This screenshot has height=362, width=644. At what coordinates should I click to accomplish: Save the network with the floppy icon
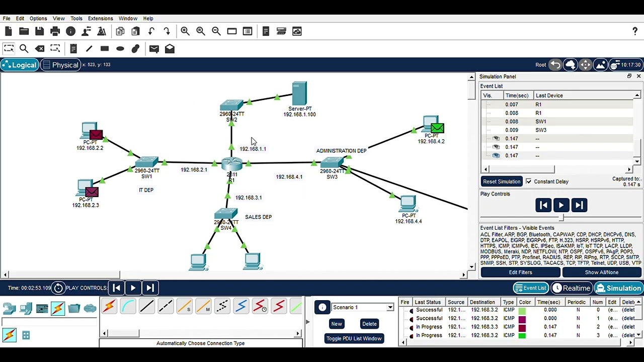point(39,31)
